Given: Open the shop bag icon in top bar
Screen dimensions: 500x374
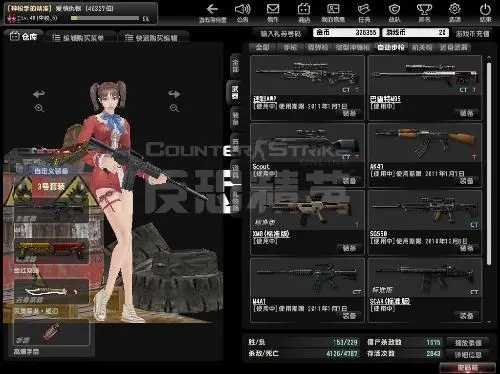Looking at the screenshot, I should 304,9.
